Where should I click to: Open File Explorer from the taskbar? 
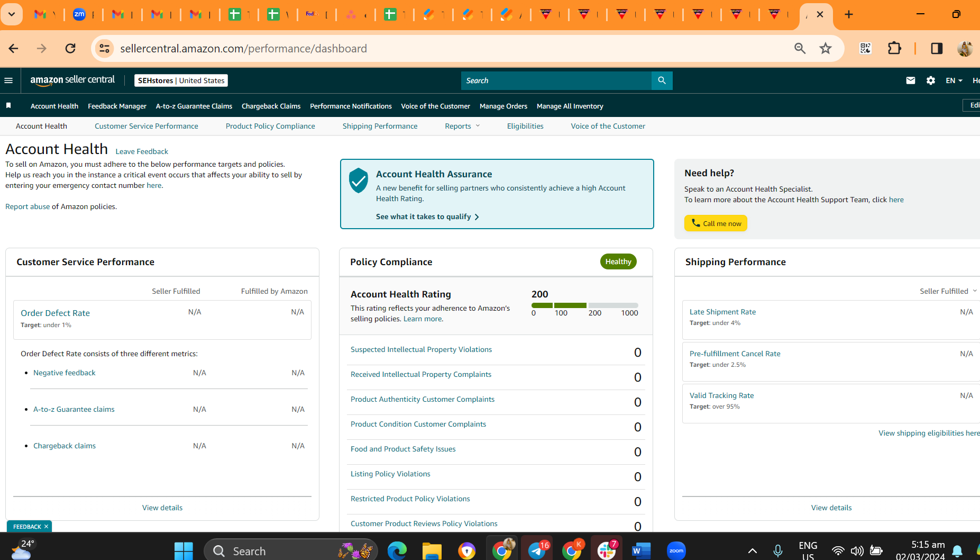(432, 551)
